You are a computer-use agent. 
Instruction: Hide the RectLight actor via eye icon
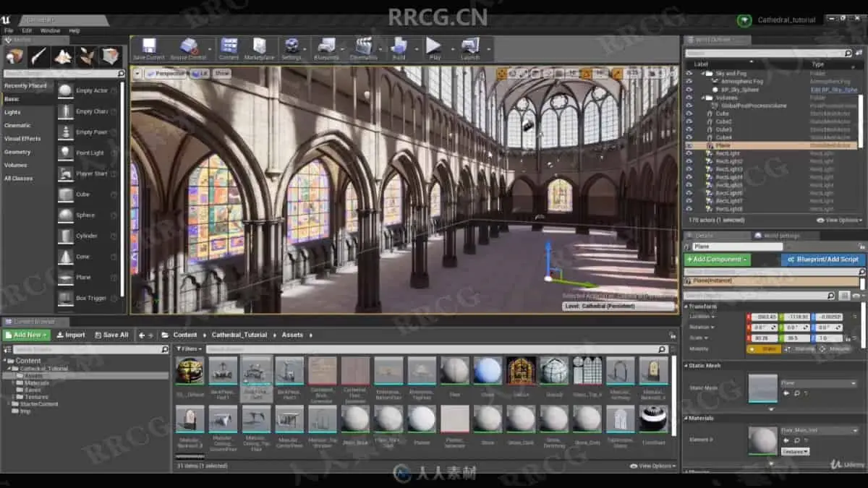(x=689, y=153)
